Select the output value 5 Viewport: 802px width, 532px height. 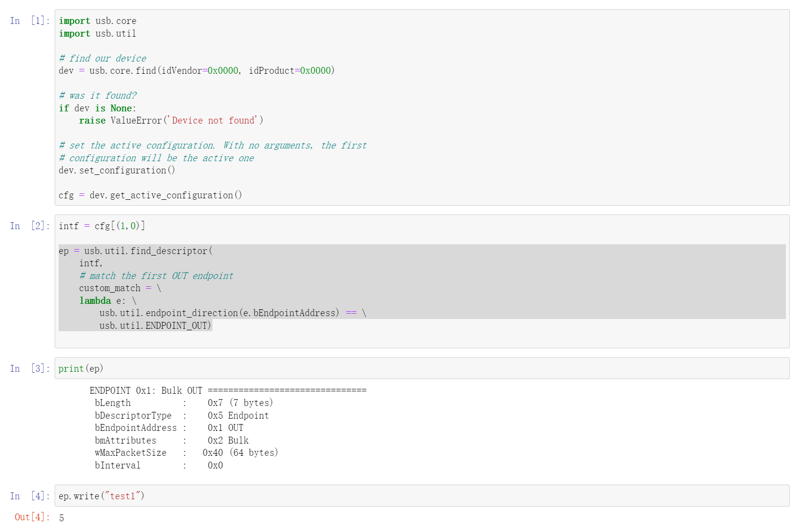point(62,518)
